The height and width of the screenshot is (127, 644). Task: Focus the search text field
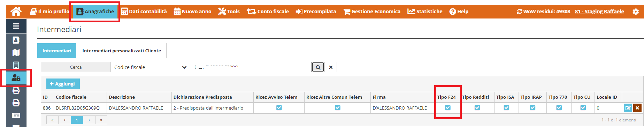coord(251,67)
